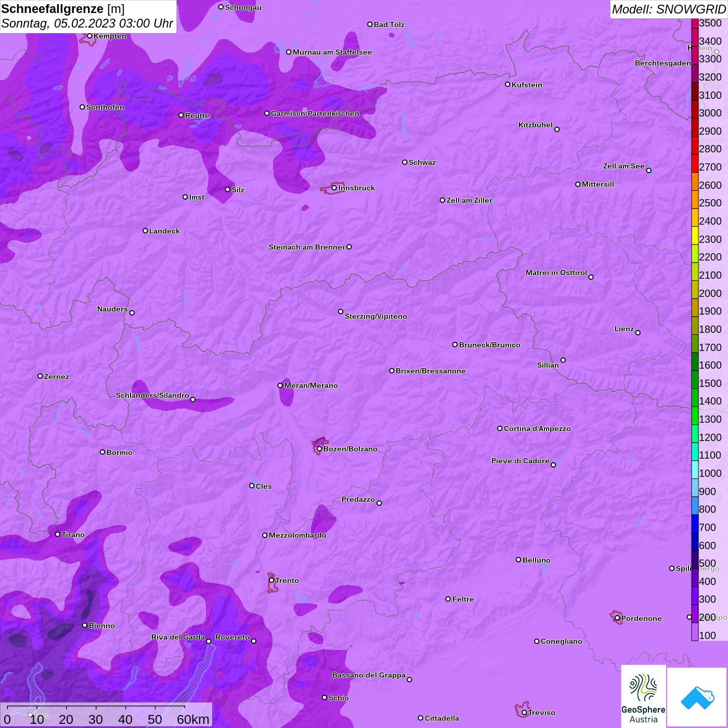Click the Schio label
728x728 pixels.
click(x=339, y=698)
